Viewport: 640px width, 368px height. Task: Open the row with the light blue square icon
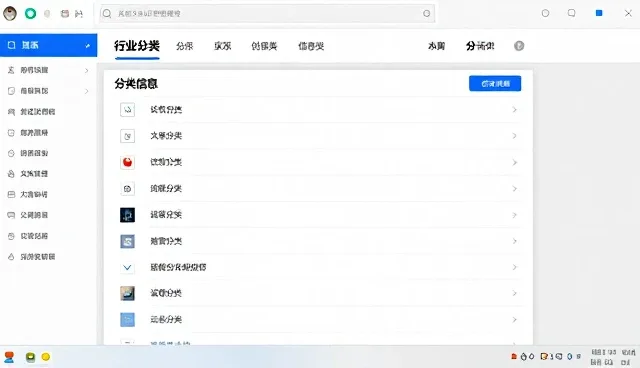point(318,319)
